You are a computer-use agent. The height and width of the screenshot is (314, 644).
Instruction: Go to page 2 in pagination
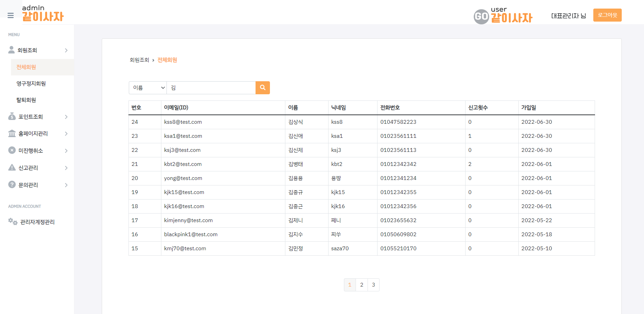pyautogui.click(x=362, y=285)
